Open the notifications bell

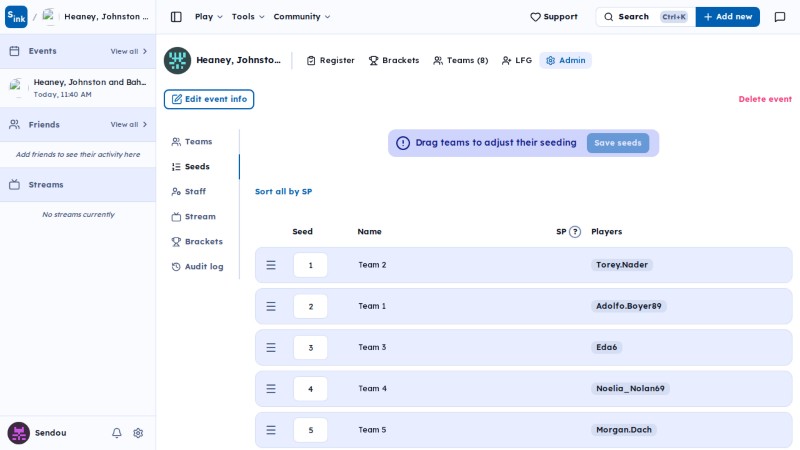(117, 433)
